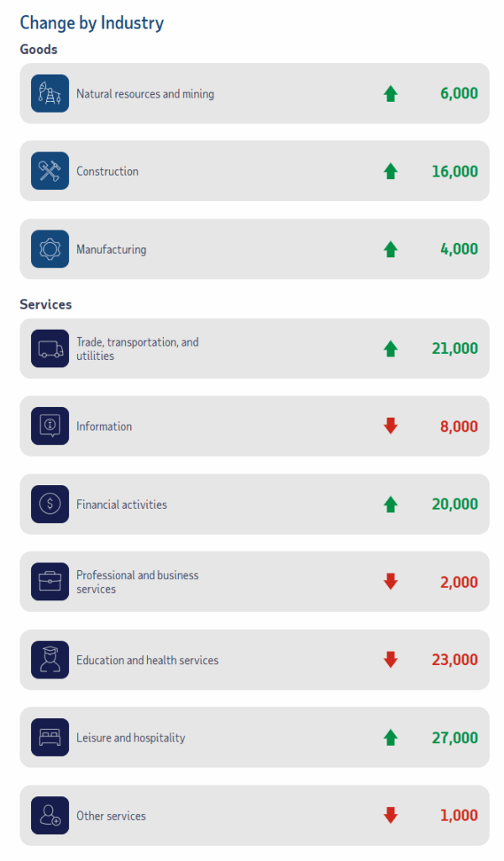Click the Construction tools icon
This screenshot has height=861, width=504.
click(x=50, y=171)
